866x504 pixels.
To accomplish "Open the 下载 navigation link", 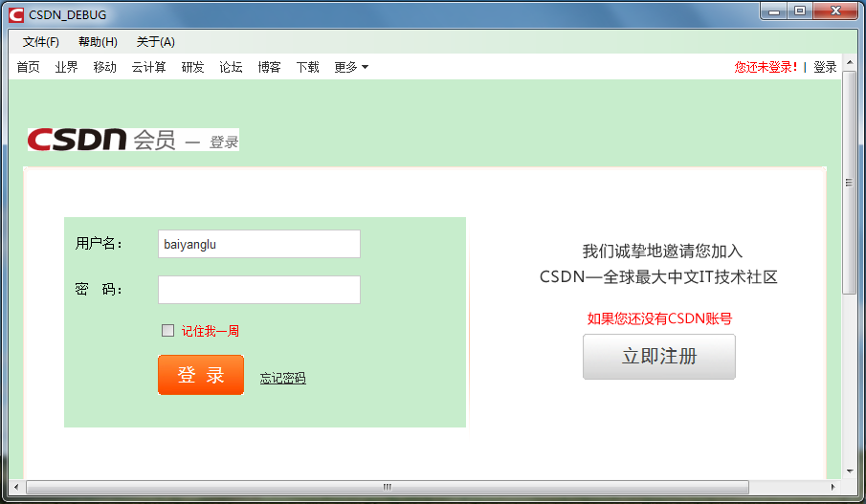I will click(x=307, y=67).
